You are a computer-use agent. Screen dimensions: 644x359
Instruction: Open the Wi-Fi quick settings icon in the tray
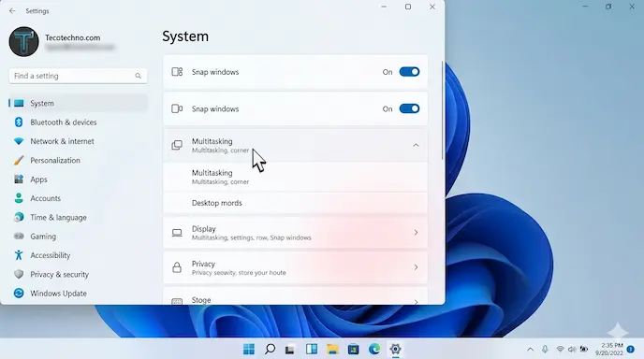point(560,349)
